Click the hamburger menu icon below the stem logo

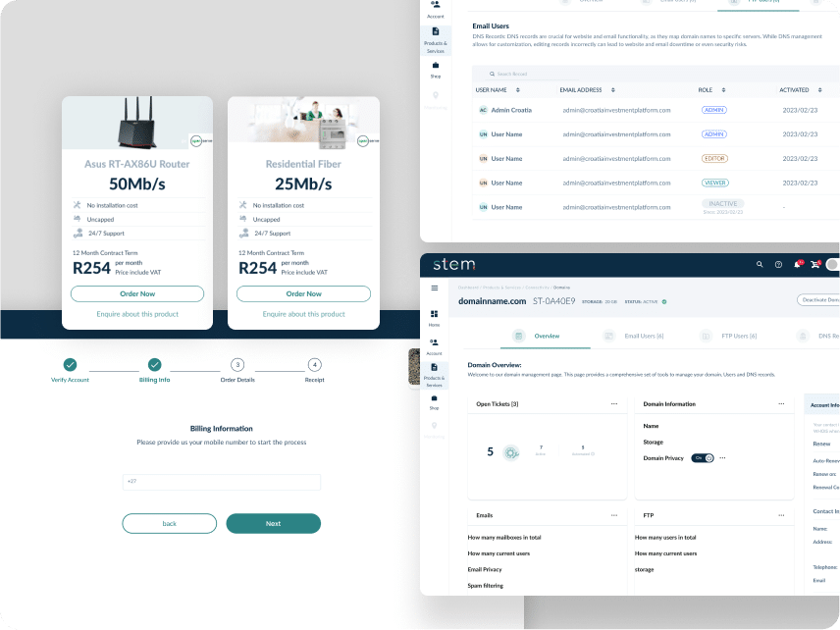coord(435,288)
